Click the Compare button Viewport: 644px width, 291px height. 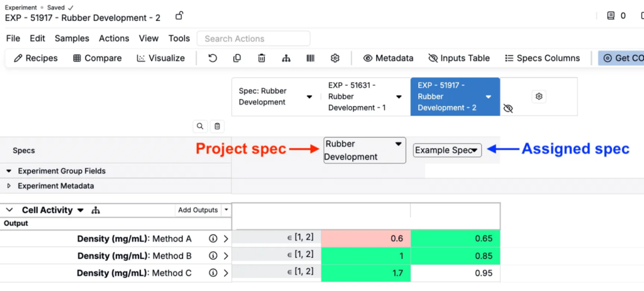click(97, 58)
